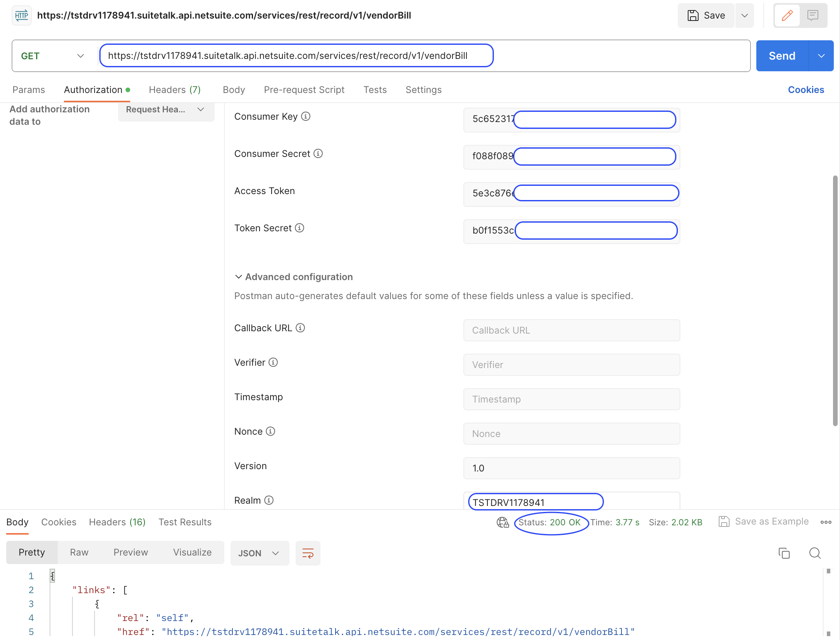Collapse the Advanced configuration section
Image resolution: width=840 pixels, height=640 pixels.
[238, 277]
